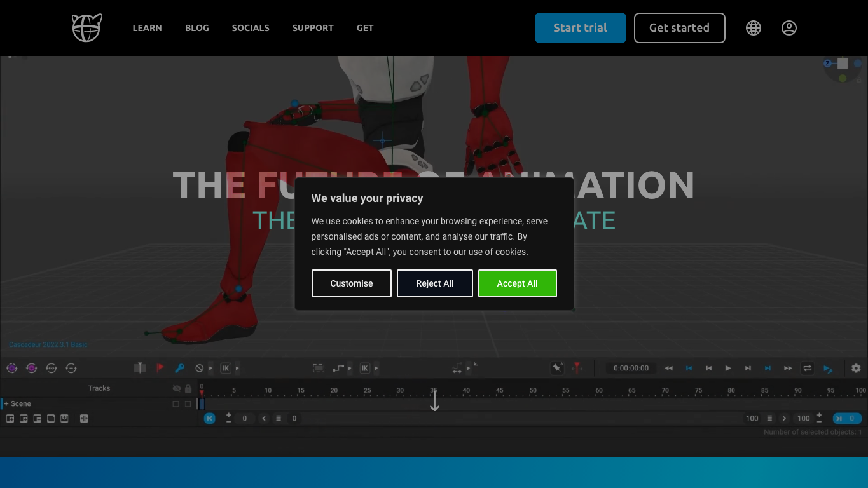Click the play button in the timeline controls
The width and height of the screenshot is (868, 488).
(x=728, y=368)
